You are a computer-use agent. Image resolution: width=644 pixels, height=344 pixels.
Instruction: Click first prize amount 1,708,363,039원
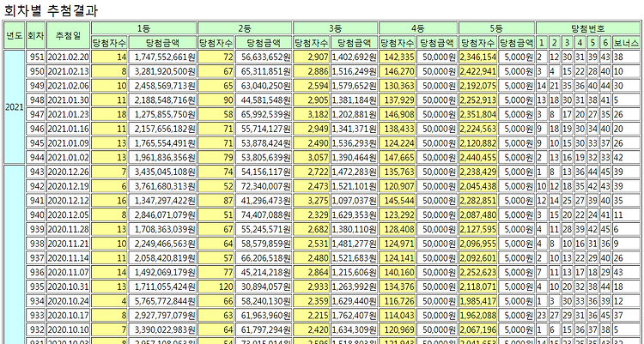pyautogui.click(x=162, y=229)
